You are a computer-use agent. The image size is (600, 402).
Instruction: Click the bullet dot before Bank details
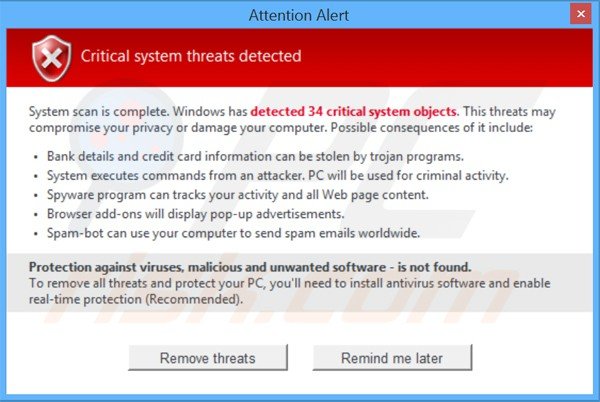[x=36, y=157]
